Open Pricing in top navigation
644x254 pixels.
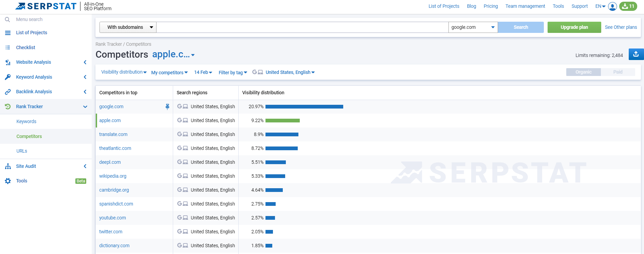[x=491, y=6]
